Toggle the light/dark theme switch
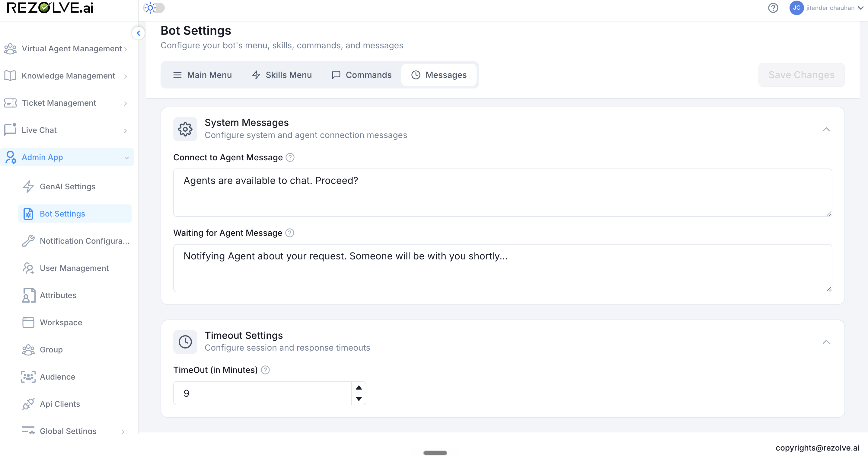Screen dimensions: 868x456 pos(154,8)
